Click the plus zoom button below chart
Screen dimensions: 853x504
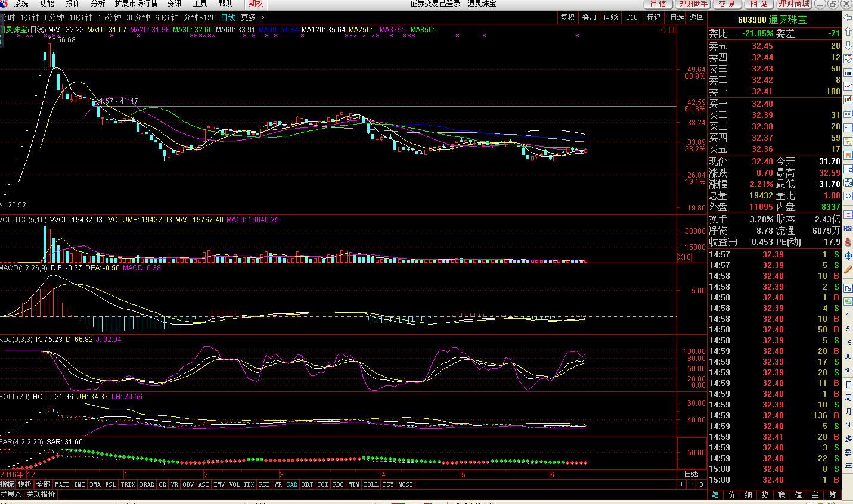682,484
